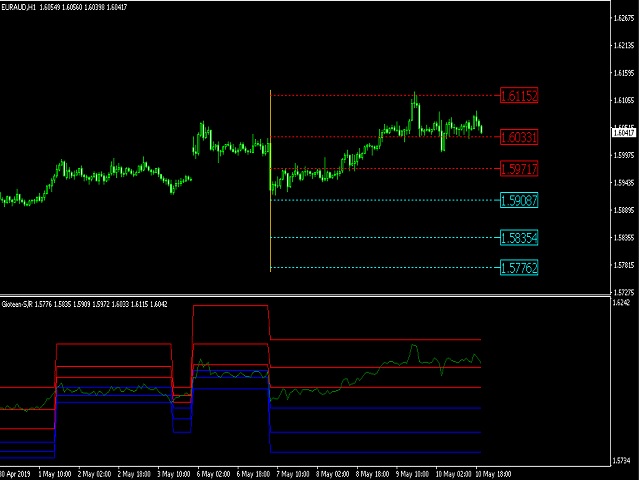Click the 1 May 10:00 time label

click(55, 474)
